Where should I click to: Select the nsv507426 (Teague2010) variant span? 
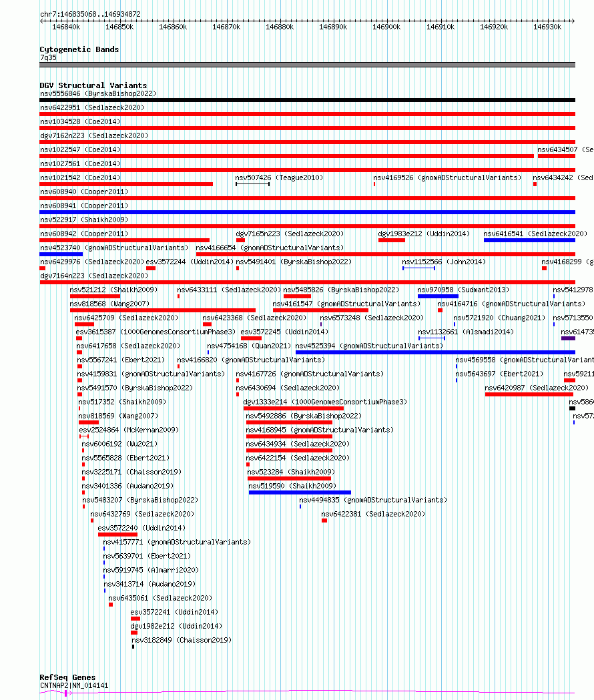click(253, 184)
